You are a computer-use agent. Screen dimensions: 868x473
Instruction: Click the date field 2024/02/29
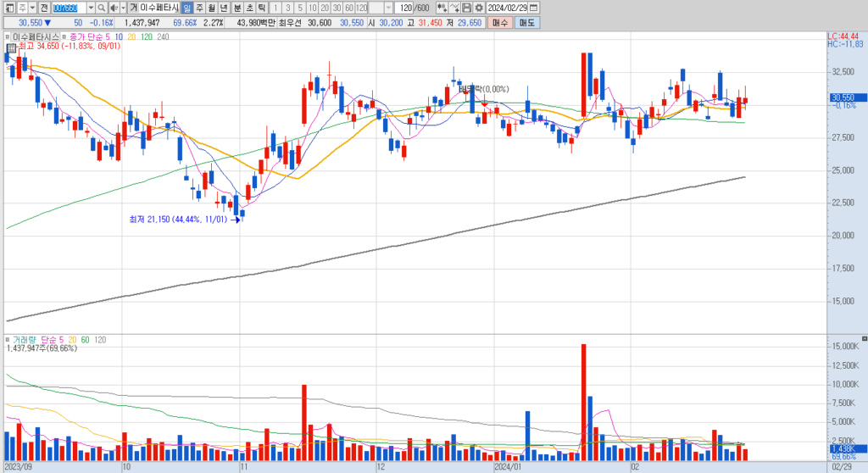click(x=508, y=8)
